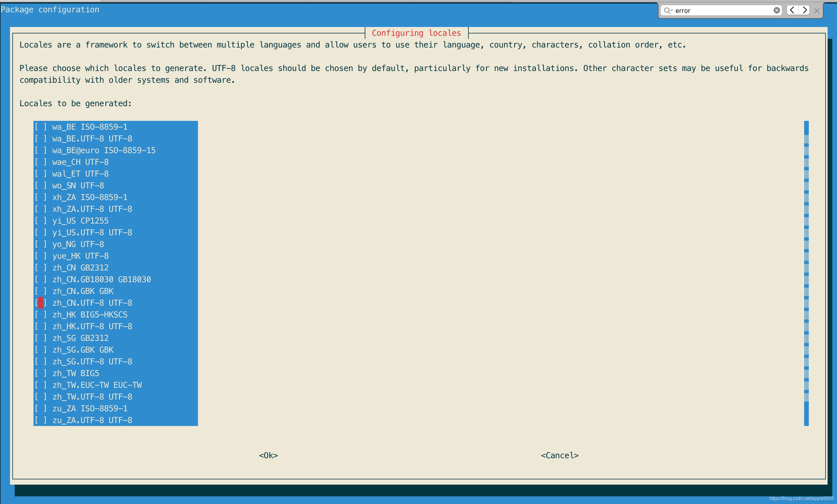The width and height of the screenshot is (837, 504).
Task: Clear the search field text
Action: pos(777,11)
